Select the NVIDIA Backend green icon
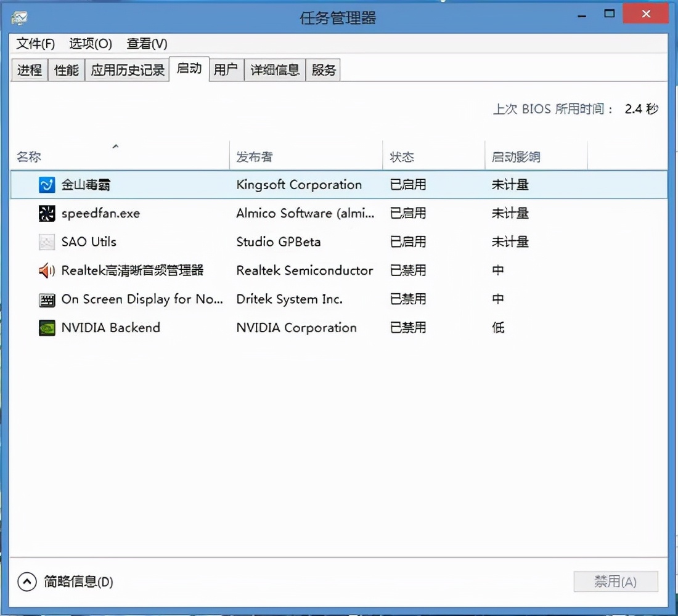This screenshot has height=616, width=678. click(x=46, y=328)
